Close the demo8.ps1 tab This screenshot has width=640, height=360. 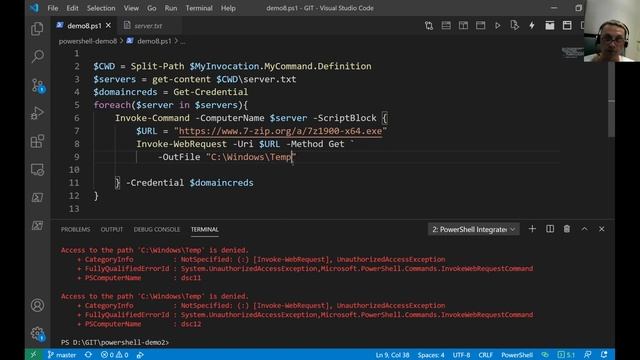pyautogui.click(x=108, y=25)
